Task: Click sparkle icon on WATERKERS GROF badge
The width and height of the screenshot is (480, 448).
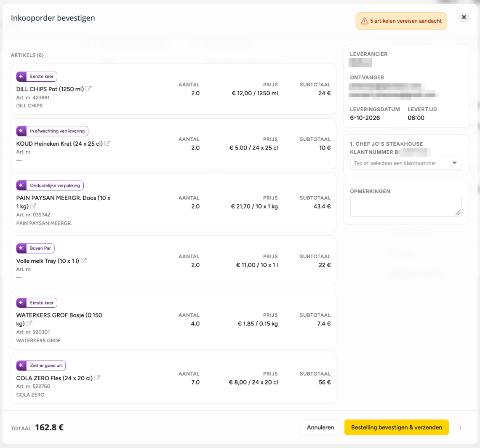Action: click(x=21, y=303)
